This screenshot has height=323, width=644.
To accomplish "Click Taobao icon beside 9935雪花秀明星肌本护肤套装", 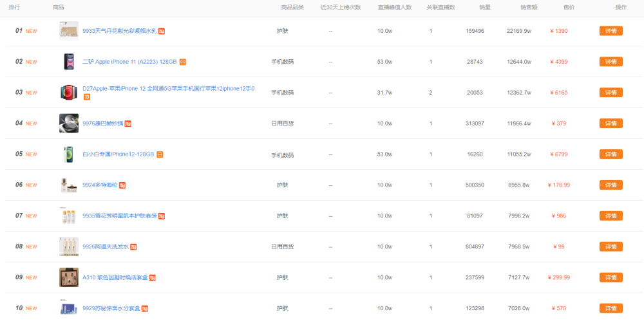I will click(162, 216).
